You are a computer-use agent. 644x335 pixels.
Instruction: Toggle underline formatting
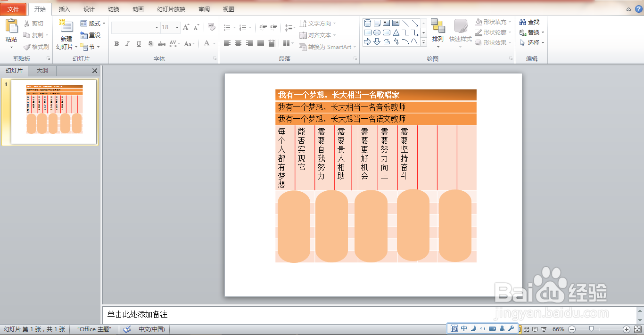tap(139, 44)
